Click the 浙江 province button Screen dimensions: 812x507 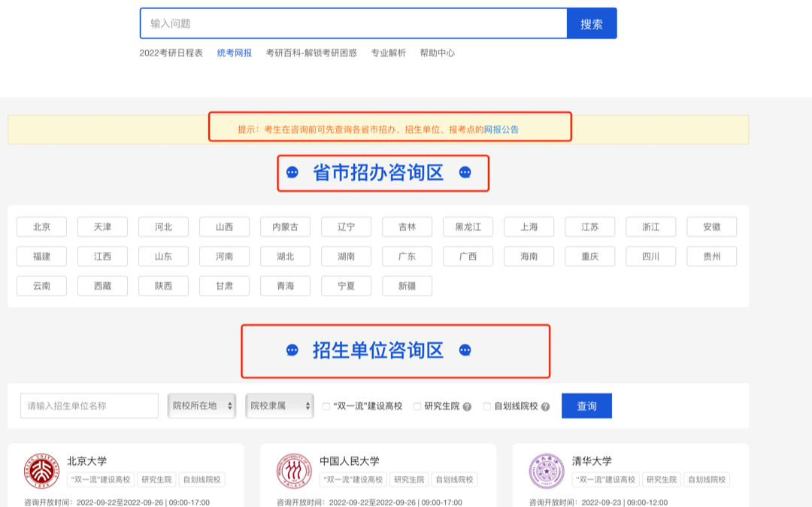tap(651, 227)
